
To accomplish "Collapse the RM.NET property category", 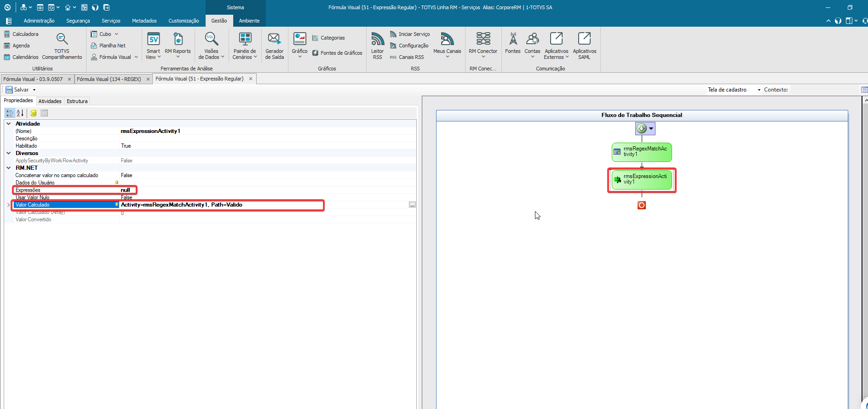I will click(9, 168).
